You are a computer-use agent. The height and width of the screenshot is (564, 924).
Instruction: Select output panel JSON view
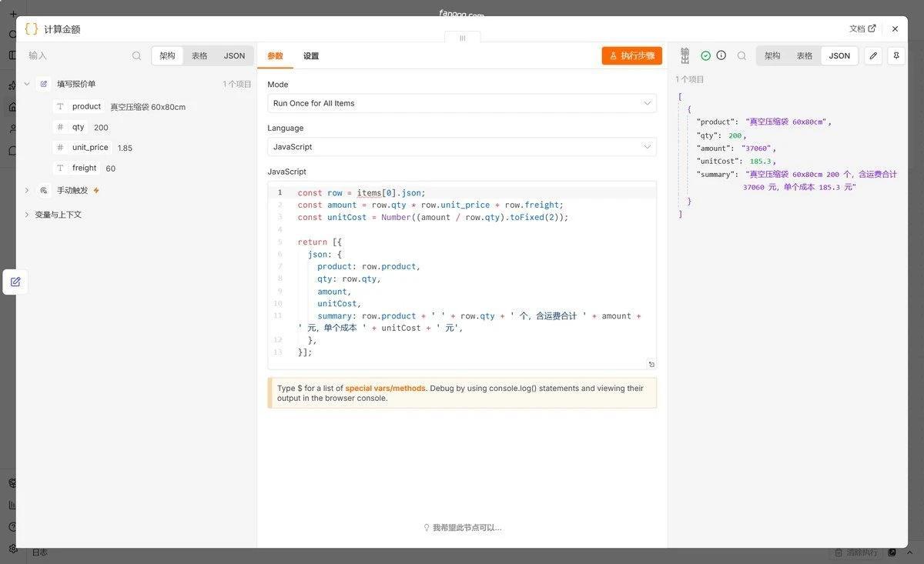click(x=839, y=55)
